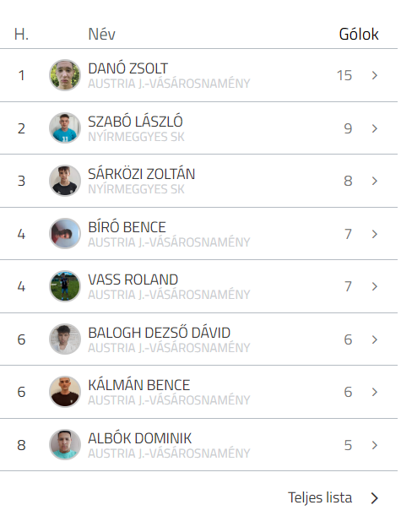This screenshot has height=532, width=401.
Task: Click chevron next to Szabó László's 9 goals
Action: (x=375, y=128)
